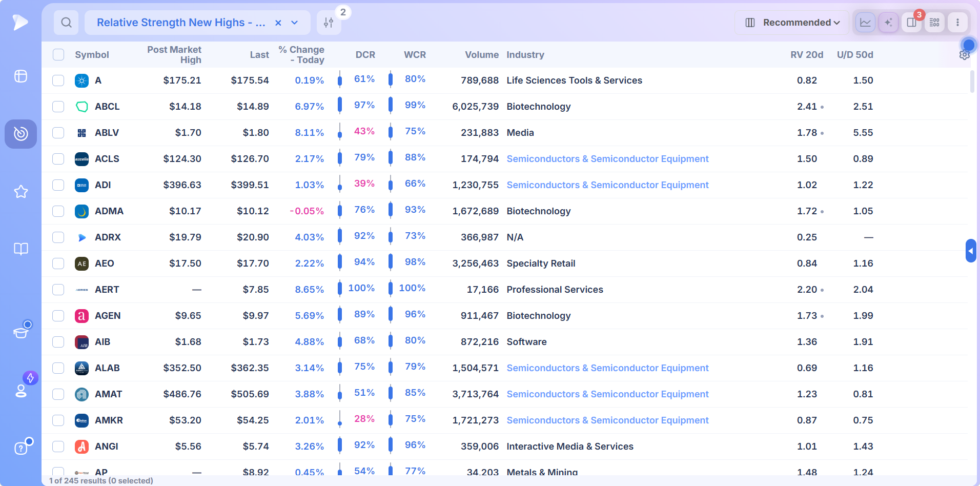Image resolution: width=980 pixels, height=486 pixels.
Task: Click the search magnifier icon
Action: (x=66, y=23)
